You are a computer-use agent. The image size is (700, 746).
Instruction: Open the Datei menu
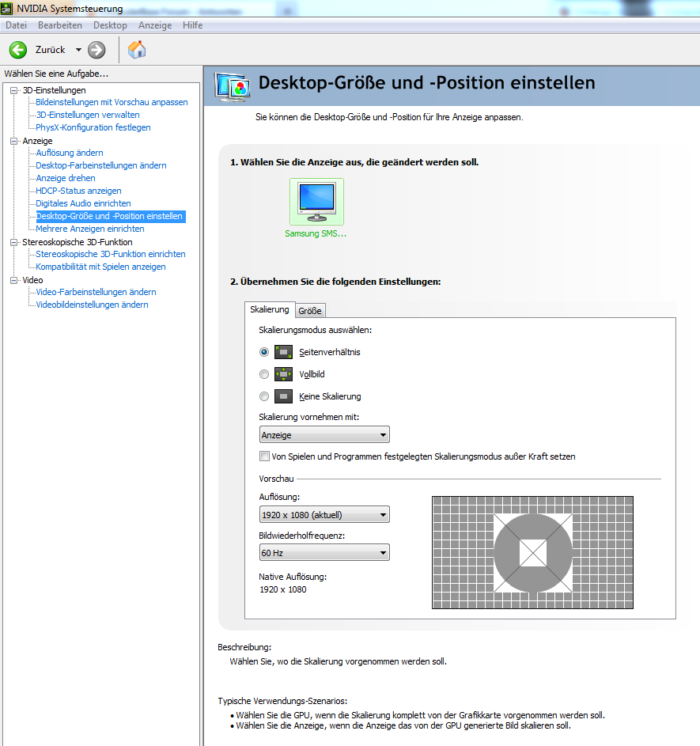click(16, 25)
